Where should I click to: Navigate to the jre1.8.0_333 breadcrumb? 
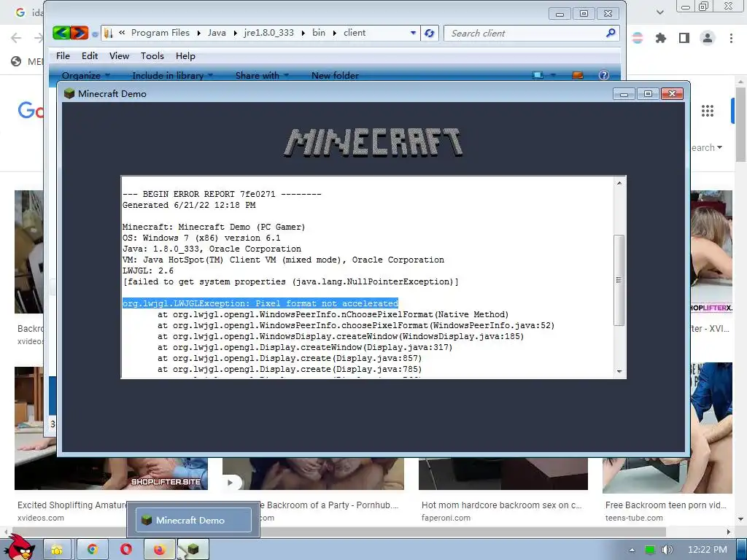click(268, 32)
